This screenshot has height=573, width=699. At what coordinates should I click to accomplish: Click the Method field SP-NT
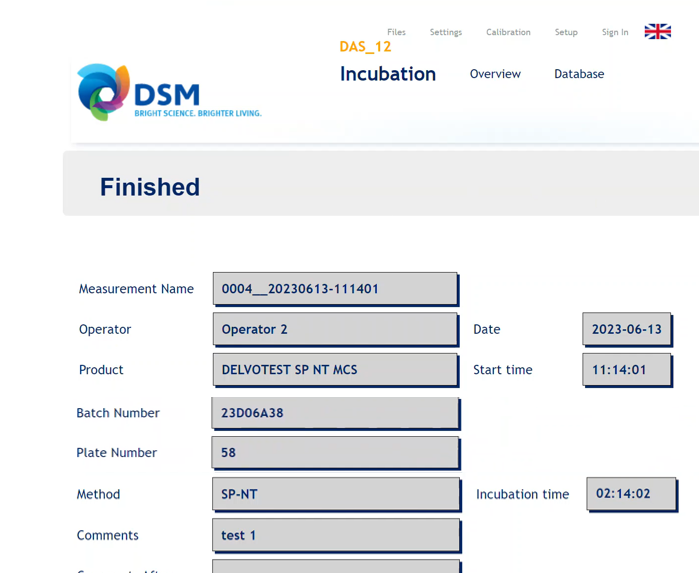coord(335,494)
